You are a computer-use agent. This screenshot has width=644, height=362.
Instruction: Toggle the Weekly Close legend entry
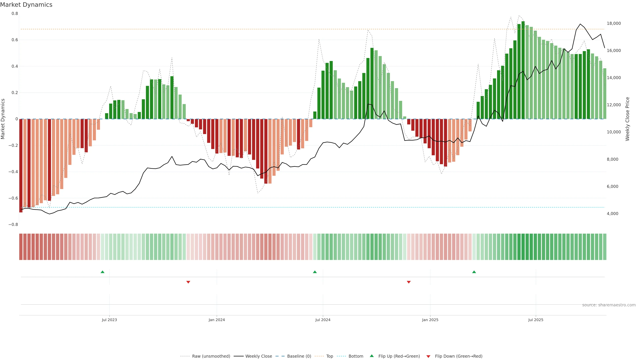point(258,356)
